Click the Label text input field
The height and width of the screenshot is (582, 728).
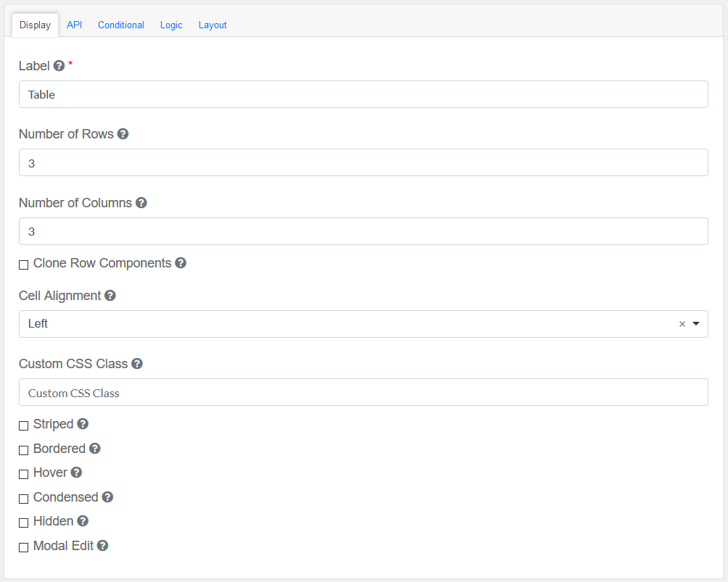[363, 94]
